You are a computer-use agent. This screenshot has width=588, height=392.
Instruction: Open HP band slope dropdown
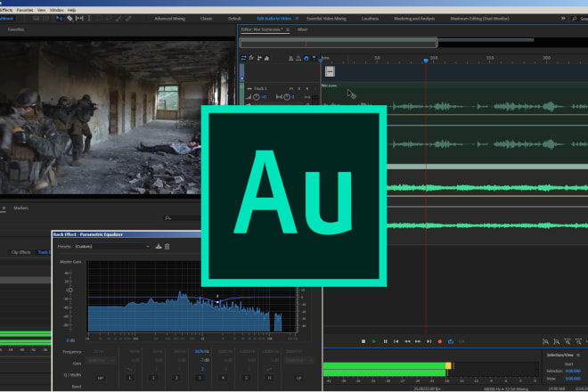(101, 360)
